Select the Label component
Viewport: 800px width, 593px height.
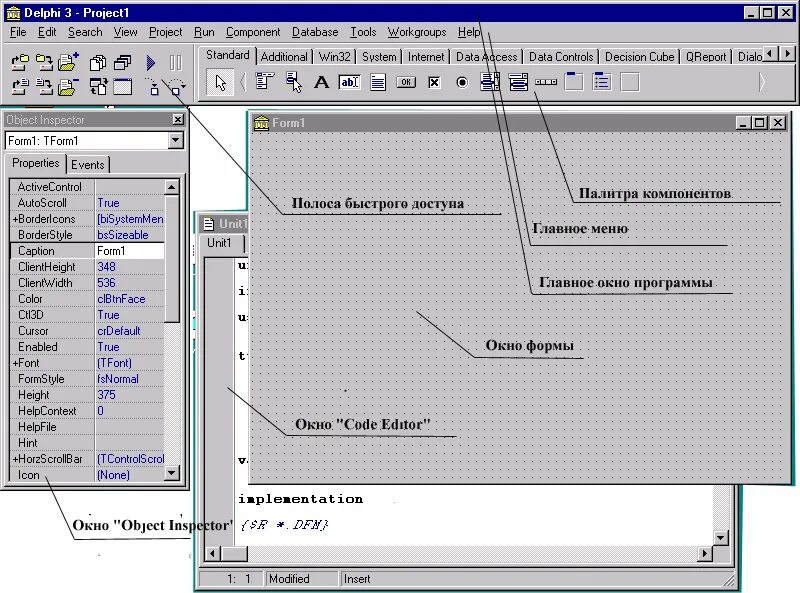(321, 82)
